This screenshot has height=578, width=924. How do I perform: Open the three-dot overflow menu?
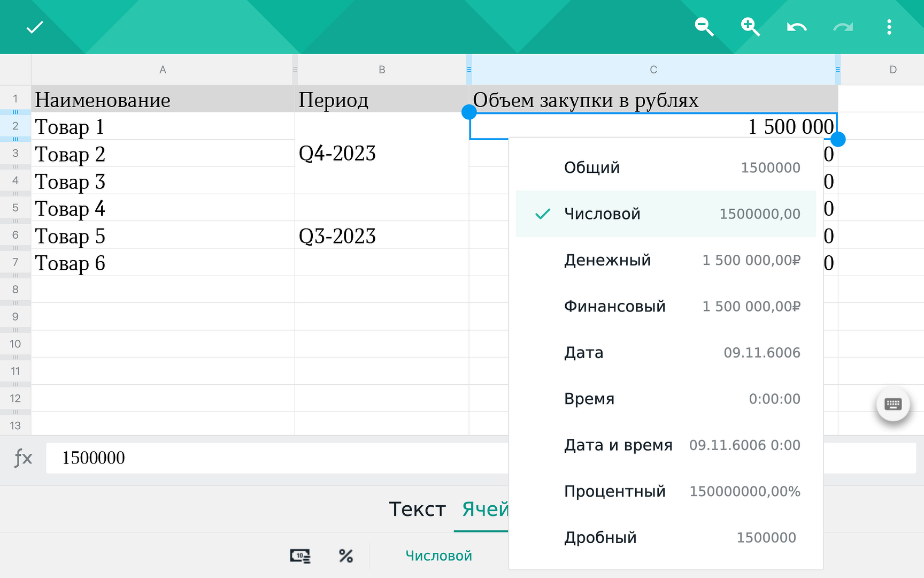[x=889, y=27]
